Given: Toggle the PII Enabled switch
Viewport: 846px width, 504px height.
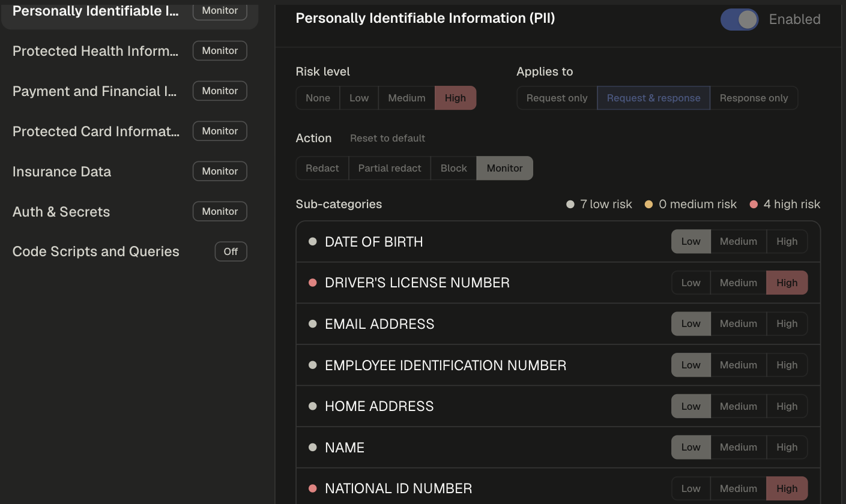Looking at the screenshot, I should 739,20.
